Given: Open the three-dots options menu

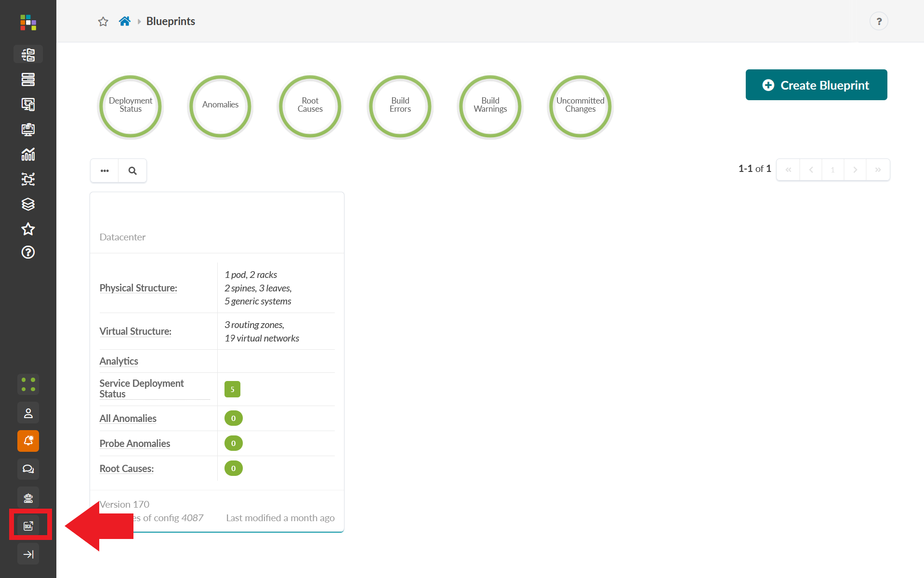Looking at the screenshot, I should pyautogui.click(x=105, y=171).
